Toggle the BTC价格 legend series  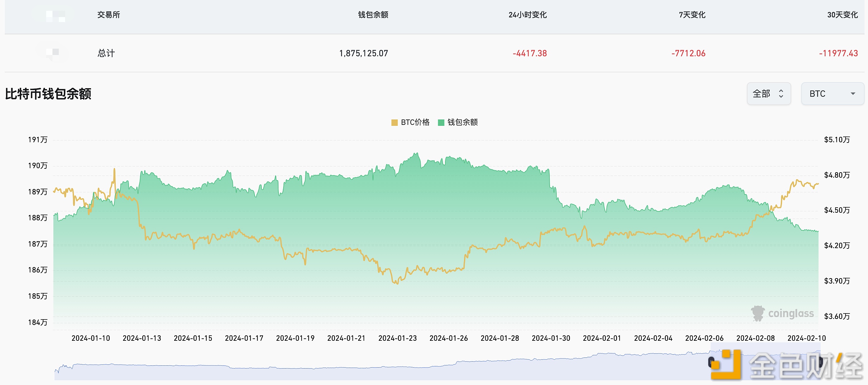pyautogui.click(x=410, y=122)
